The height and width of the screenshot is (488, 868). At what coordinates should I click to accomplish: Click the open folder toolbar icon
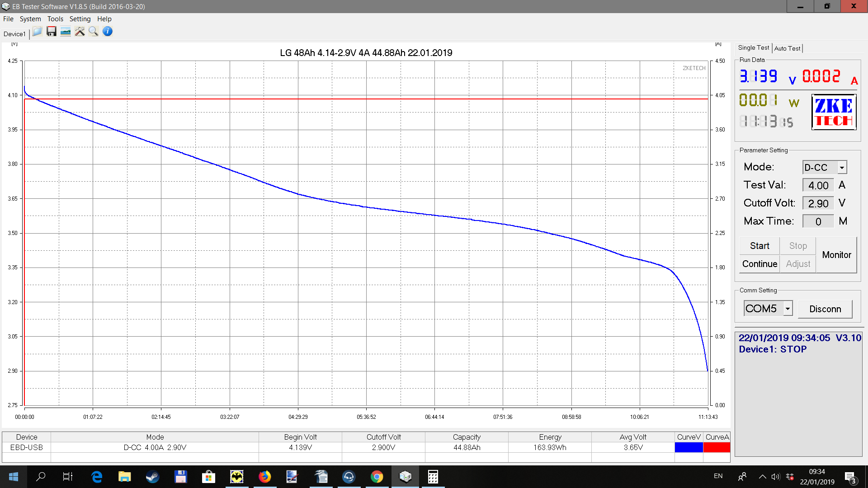(37, 32)
